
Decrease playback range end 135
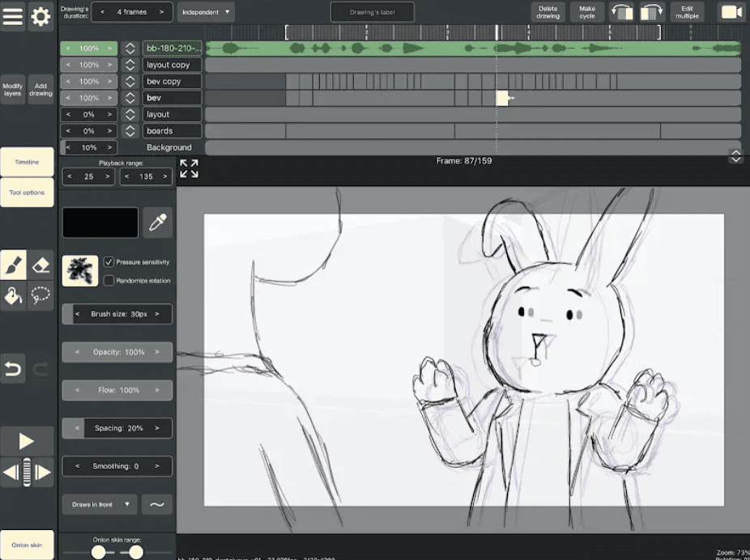pos(126,176)
